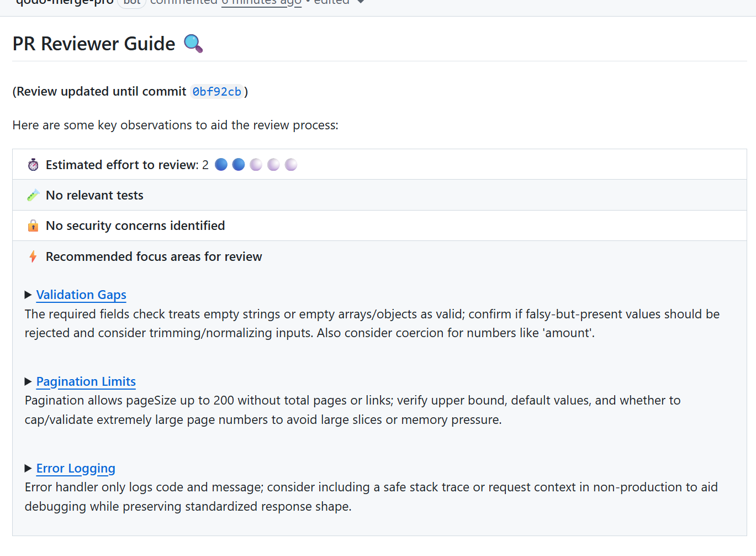Click the stopwatch icon next to Estimated effort
Image resolution: width=756 pixels, height=556 pixels.
(x=33, y=164)
